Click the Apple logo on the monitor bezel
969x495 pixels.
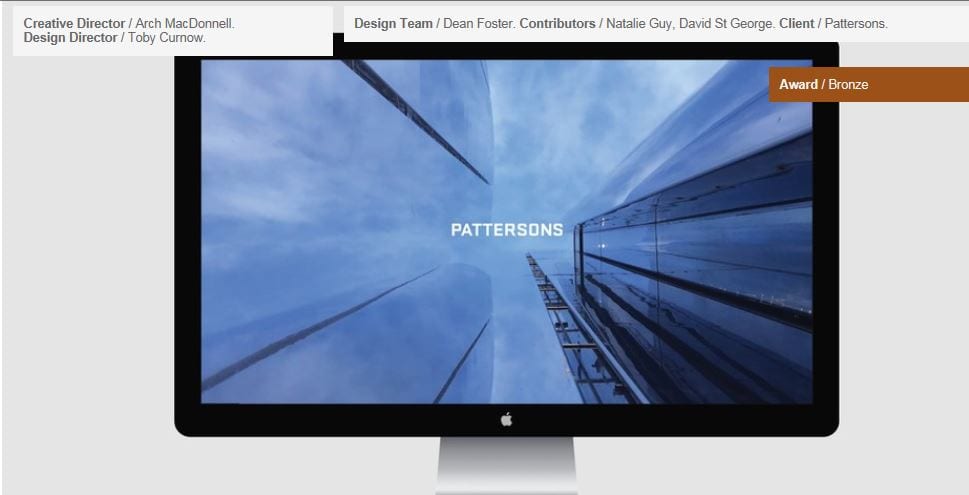(x=506, y=420)
